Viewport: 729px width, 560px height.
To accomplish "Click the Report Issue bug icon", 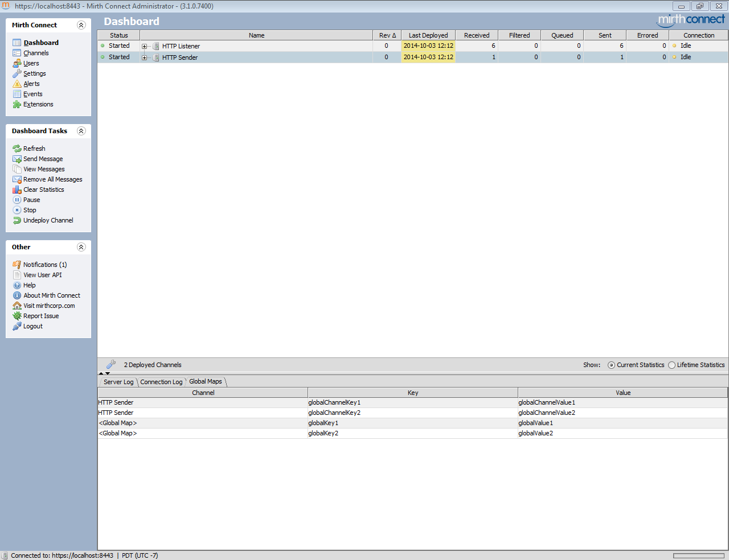I will coord(17,316).
